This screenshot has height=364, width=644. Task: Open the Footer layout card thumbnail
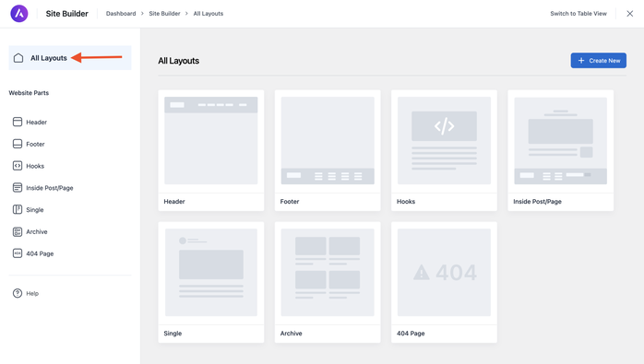pyautogui.click(x=328, y=141)
